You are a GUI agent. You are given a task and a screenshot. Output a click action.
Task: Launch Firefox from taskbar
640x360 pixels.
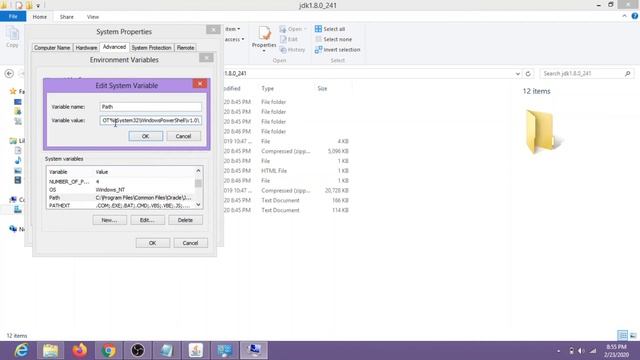[x=80, y=351]
